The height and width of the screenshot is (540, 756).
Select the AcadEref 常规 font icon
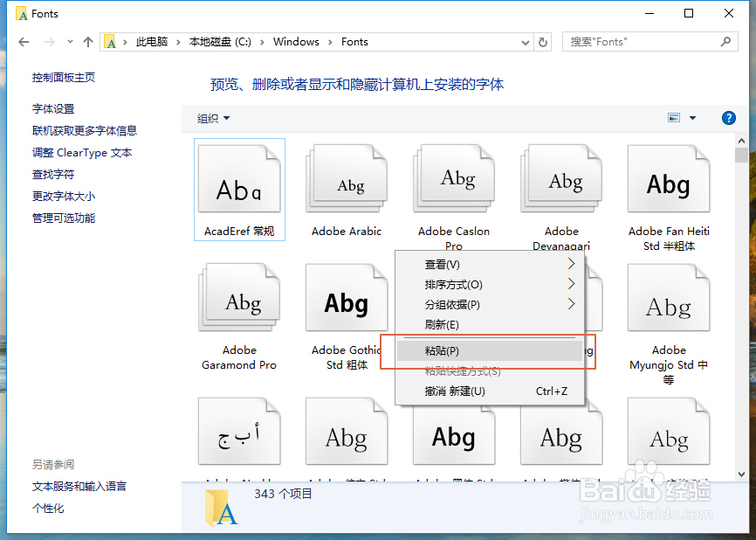click(x=239, y=179)
